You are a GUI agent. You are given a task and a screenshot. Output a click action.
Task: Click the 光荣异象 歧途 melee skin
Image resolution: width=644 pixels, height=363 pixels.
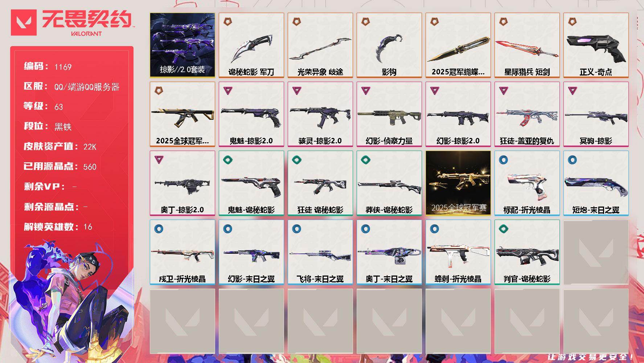tap(320, 45)
